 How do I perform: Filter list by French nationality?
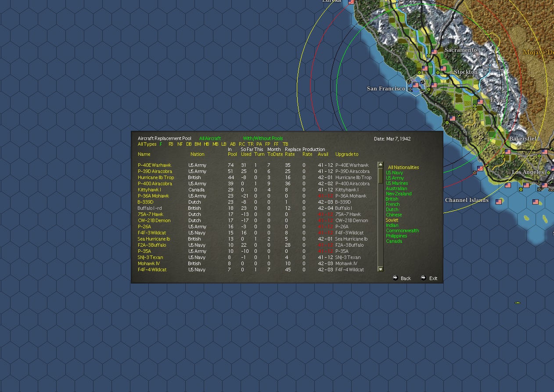393,204
